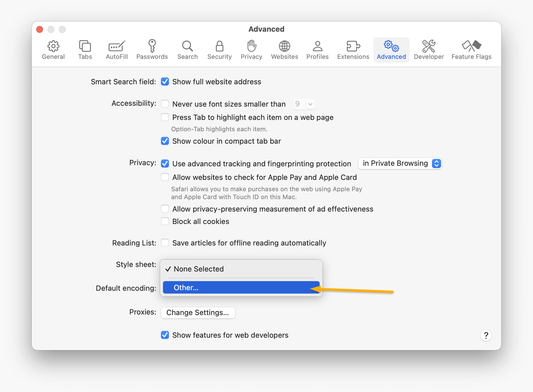Enable Press Tab to highlight each item

pyautogui.click(x=165, y=117)
